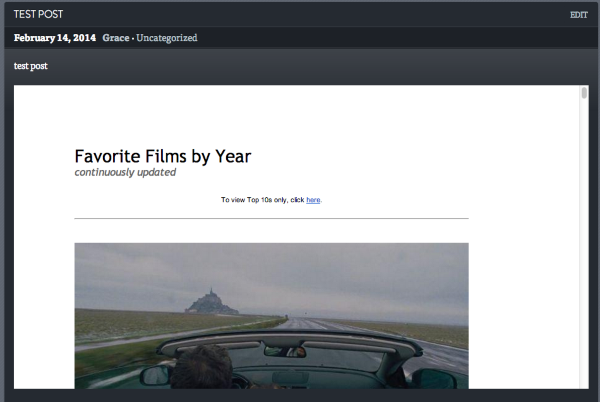This screenshot has height=402, width=600.
Task: Click the horizontal divider under the Top 10s text
Action: pyautogui.click(x=271, y=218)
